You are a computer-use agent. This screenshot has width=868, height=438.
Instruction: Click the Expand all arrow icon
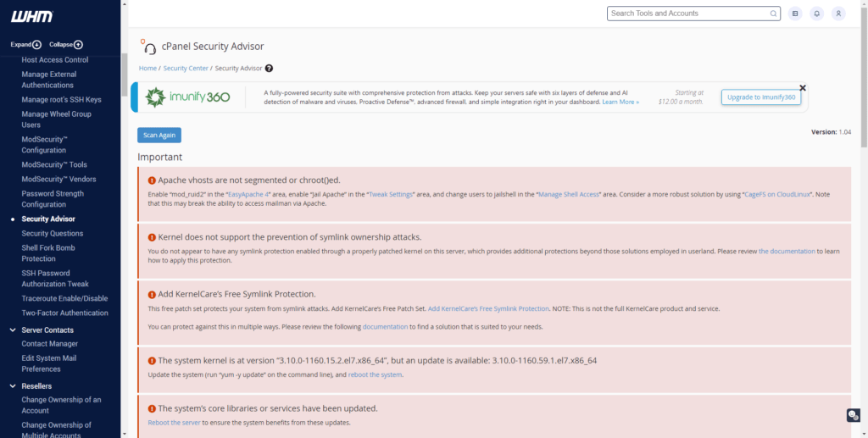[x=36, y=45]
